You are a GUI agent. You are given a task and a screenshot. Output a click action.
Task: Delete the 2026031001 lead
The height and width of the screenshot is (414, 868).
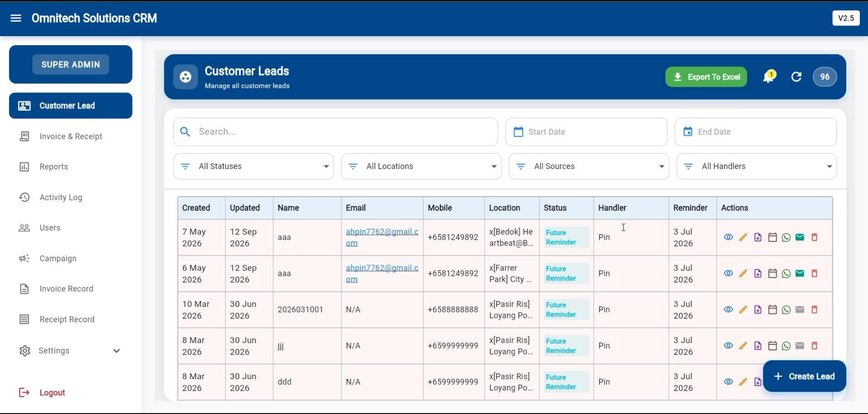814,310
